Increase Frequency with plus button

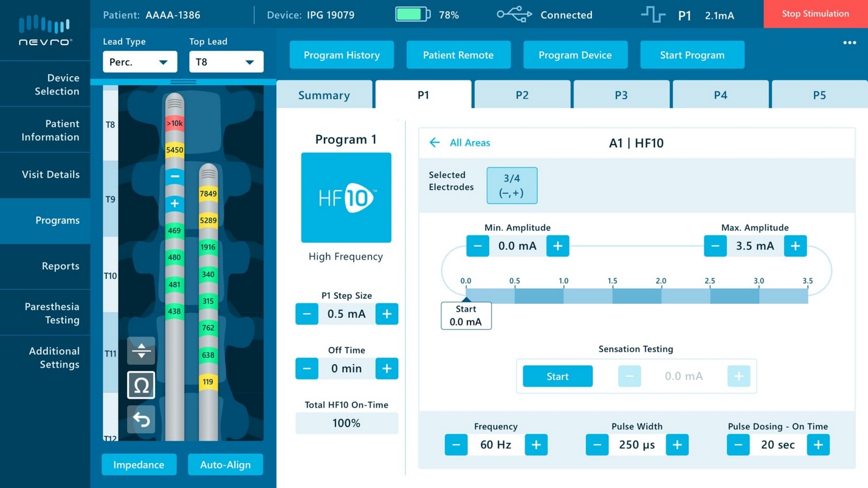pos(536,445)
